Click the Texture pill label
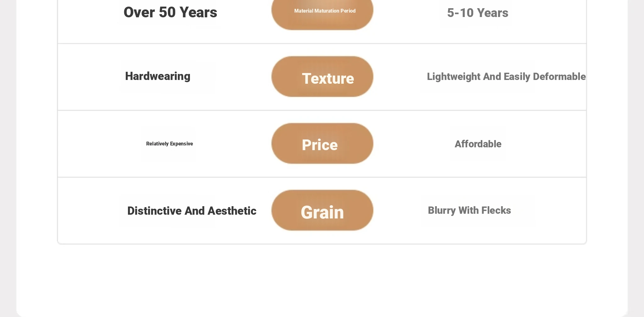Viewport: 644px width, 317px height. (322, 76)
